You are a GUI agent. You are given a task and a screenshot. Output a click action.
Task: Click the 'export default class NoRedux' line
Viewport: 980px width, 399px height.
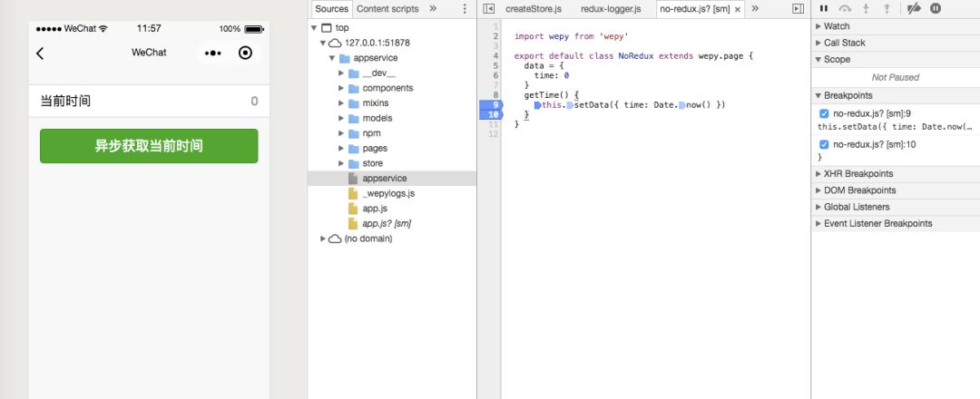coord(633,56)
